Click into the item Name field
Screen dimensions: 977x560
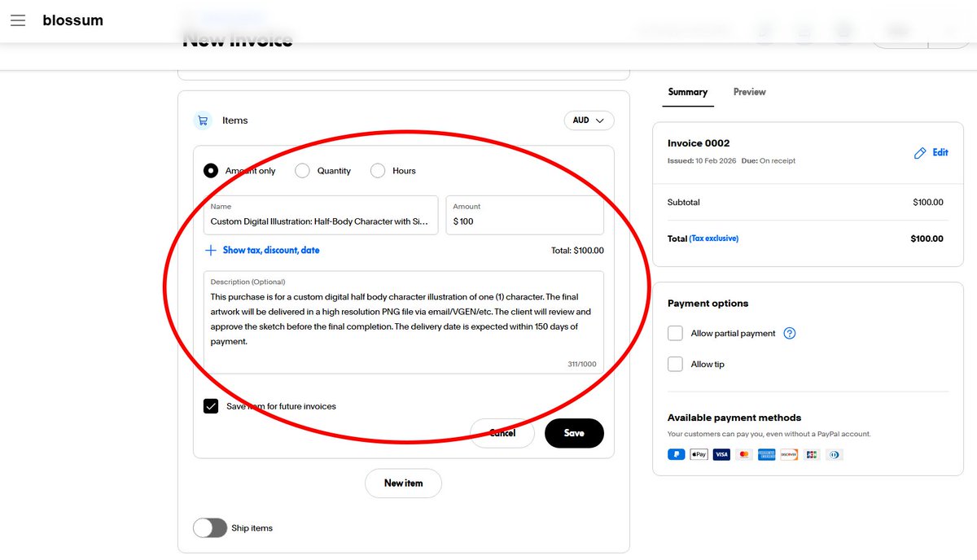click(321, 215)
